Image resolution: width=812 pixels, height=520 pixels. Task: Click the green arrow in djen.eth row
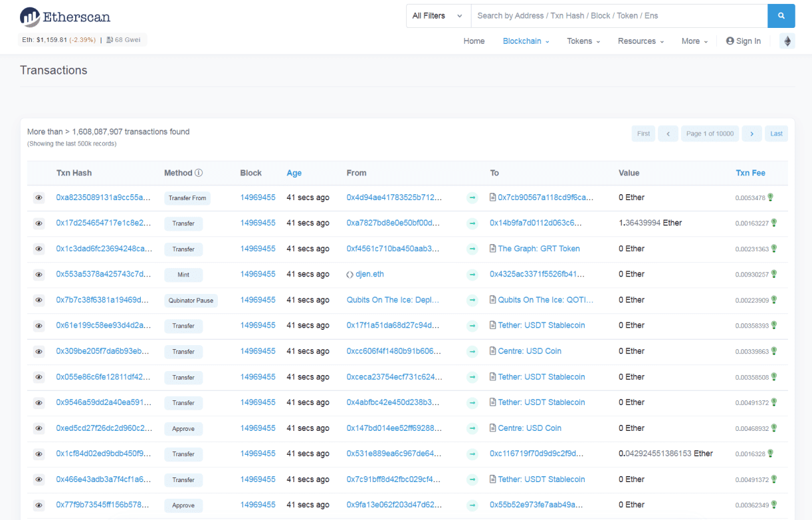pyautogui.click(x=472, y=275)
